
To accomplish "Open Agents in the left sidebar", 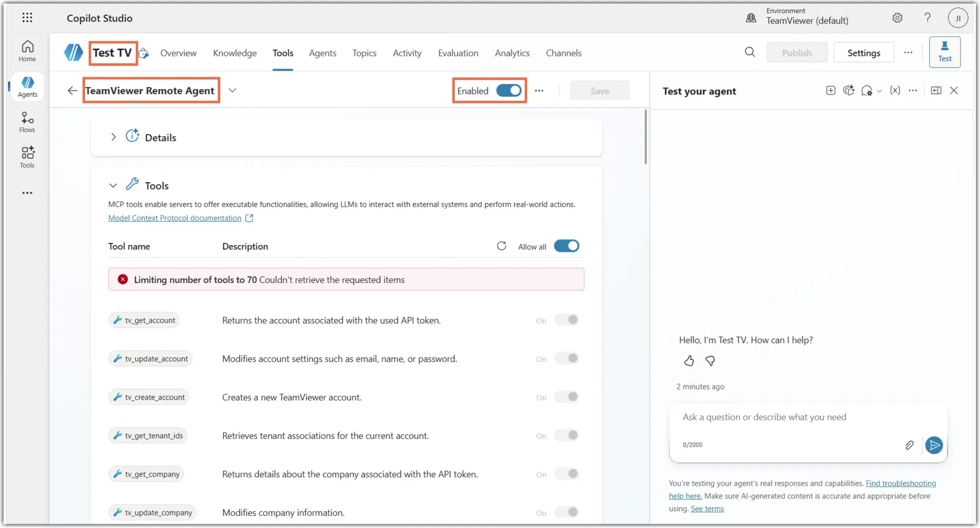I will tap(27, 87).
